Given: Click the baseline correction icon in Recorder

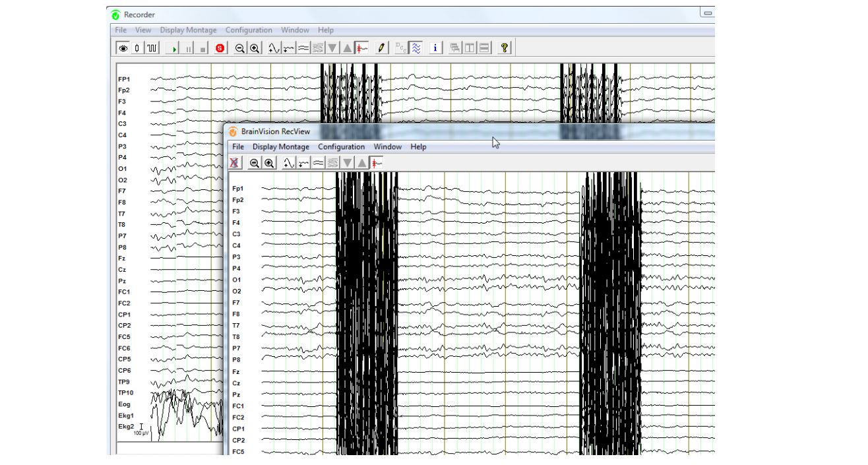Looking at the screenshot, I should click(303, 48).
